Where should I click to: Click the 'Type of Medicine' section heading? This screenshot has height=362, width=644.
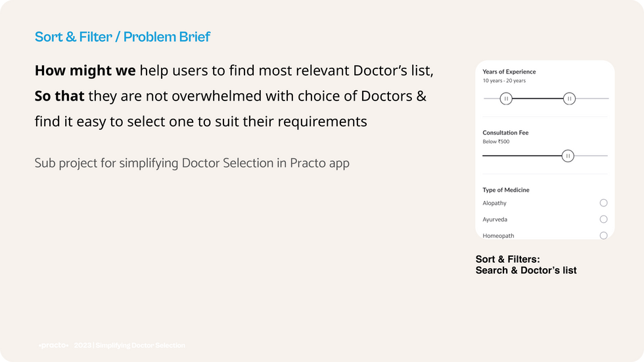coord(505,190)
